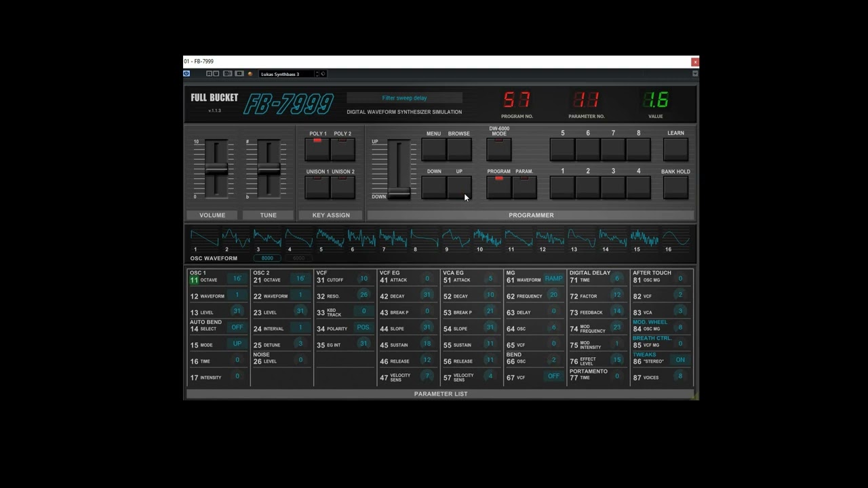Viewport: 868px width, 488px height.
Task: Click MG Waveform value RAMP
Action: (x=554, y=279)
